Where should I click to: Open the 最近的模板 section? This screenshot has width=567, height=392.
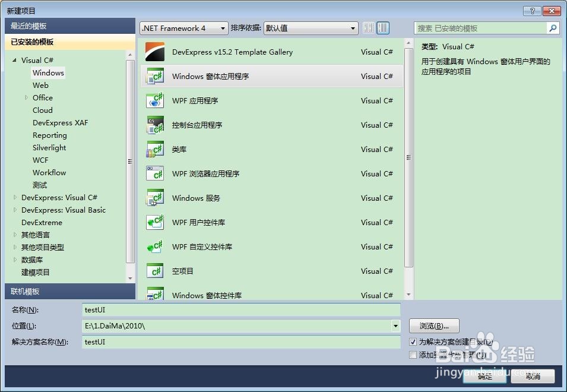coord(70,26)
